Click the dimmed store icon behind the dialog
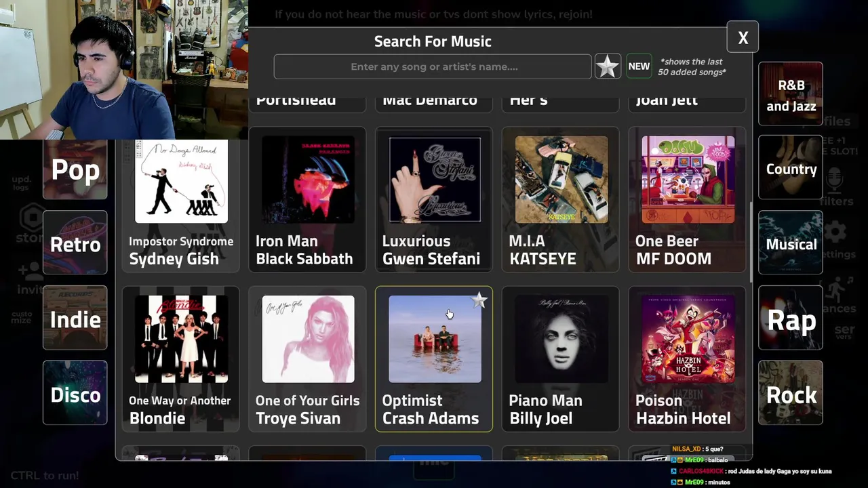The width and height of the screenshot is (868, 488). (x=31, y=218)
